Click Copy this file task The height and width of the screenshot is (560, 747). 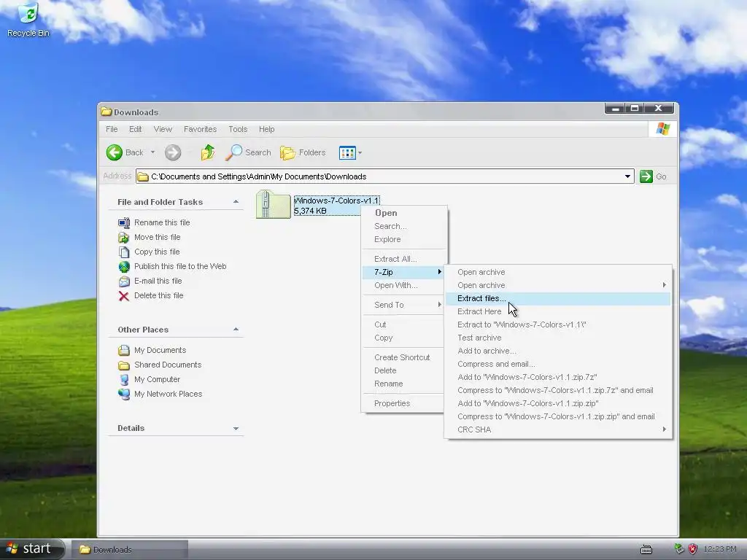pos(157,252)
